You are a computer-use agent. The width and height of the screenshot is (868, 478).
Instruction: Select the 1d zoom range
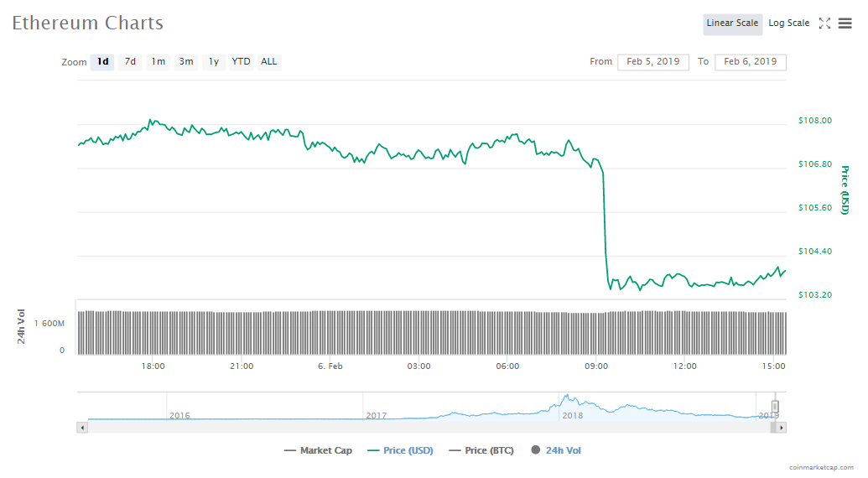[102, 62]
